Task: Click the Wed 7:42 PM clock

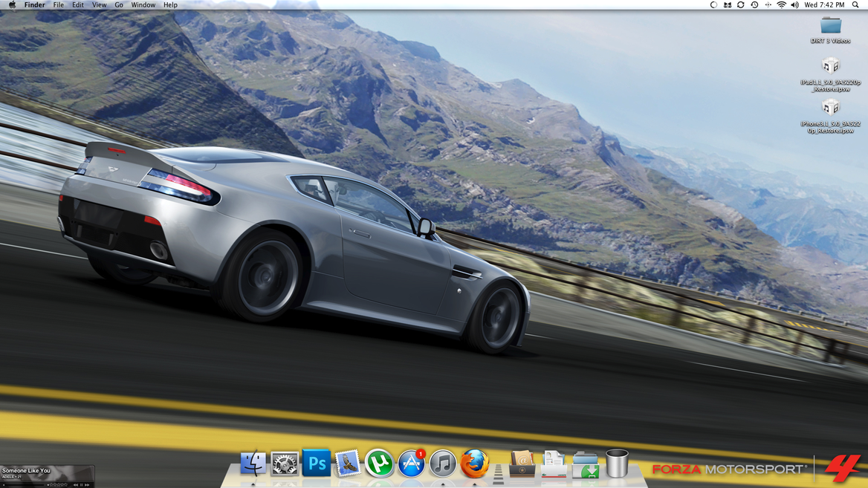Action: click(x=824, y=5)
